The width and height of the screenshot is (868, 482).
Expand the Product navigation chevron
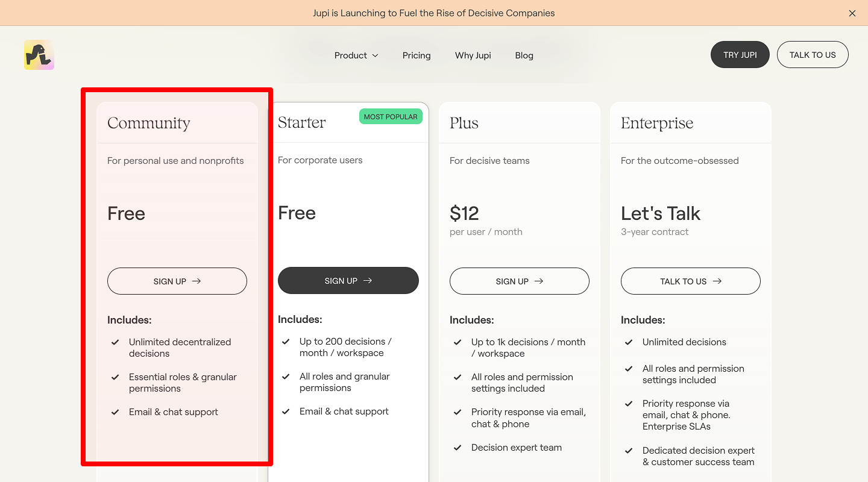pyautogui.click(x=376, y=55)
